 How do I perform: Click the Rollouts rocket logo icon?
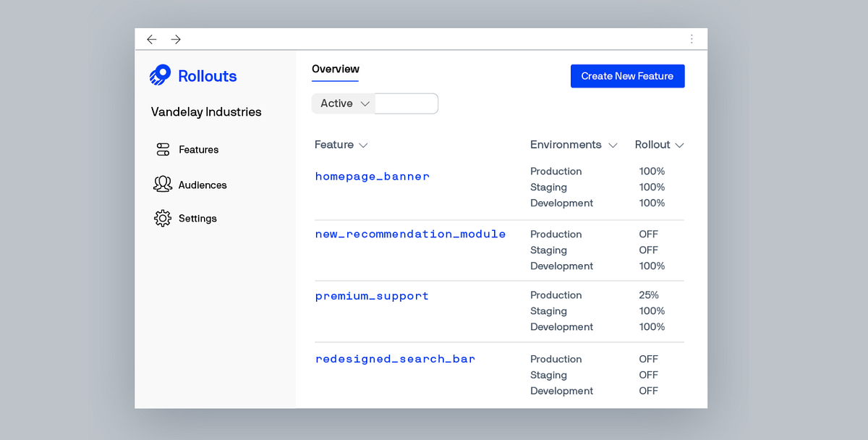tap(161, 75)
